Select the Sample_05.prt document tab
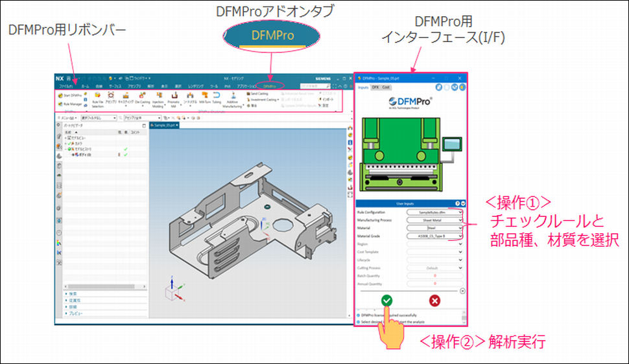Viewport: 629px width, 364px height. click(165, 125)
